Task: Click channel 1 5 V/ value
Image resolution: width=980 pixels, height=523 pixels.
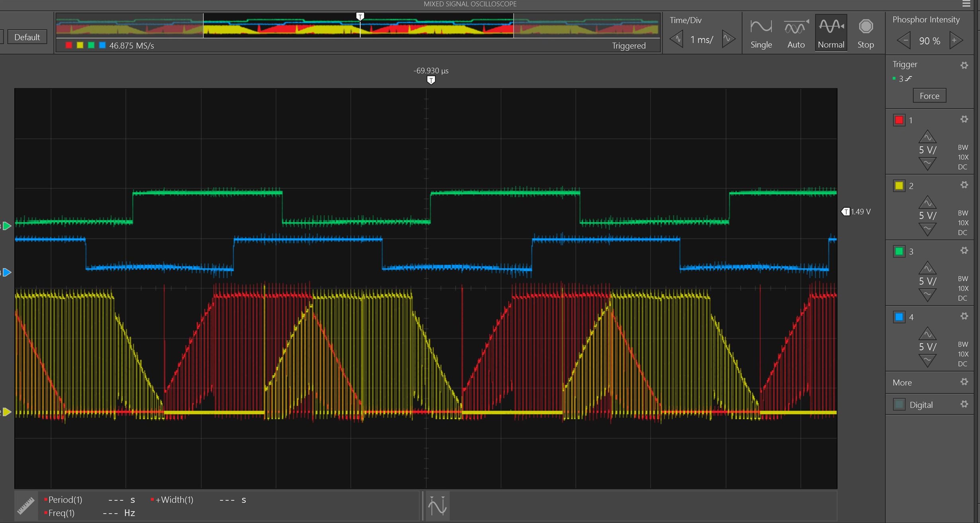Action: [x=927, y=150]
